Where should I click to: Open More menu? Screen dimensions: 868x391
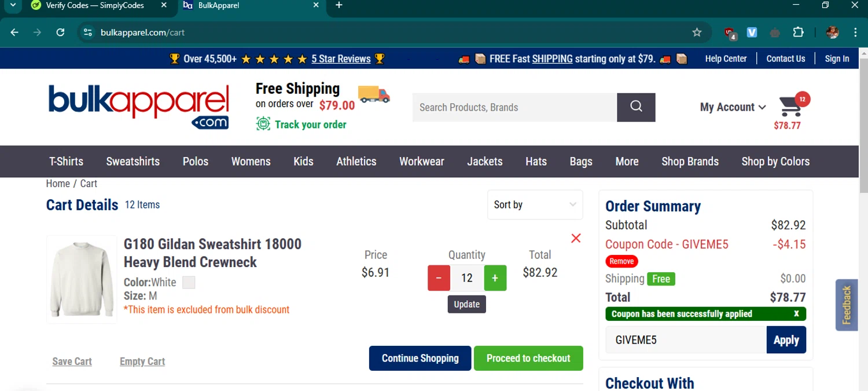pyautogui.click(x=627, y=162)
